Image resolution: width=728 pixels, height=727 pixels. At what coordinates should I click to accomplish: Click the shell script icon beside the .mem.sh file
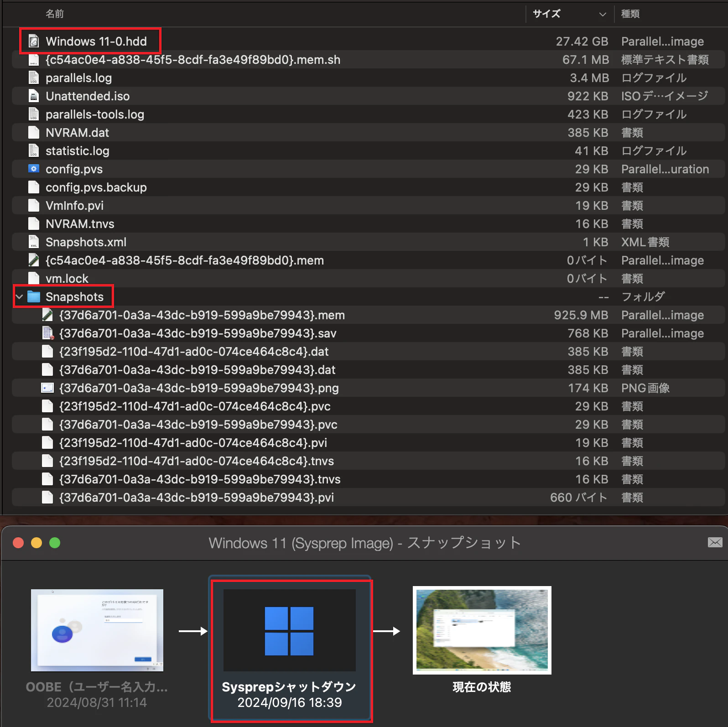click(x=34, y=60)
